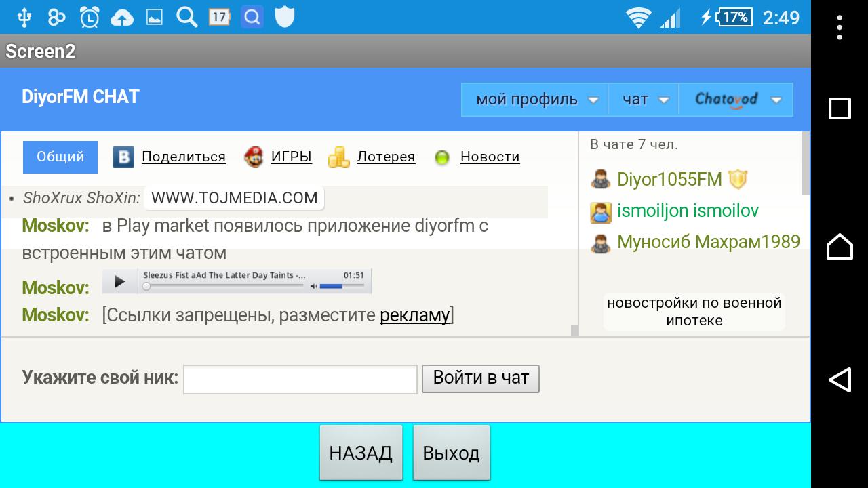Click the ShoXrux ShoXin username
The width and height of the screenshot is (868, 488).
tap(81, 198)
